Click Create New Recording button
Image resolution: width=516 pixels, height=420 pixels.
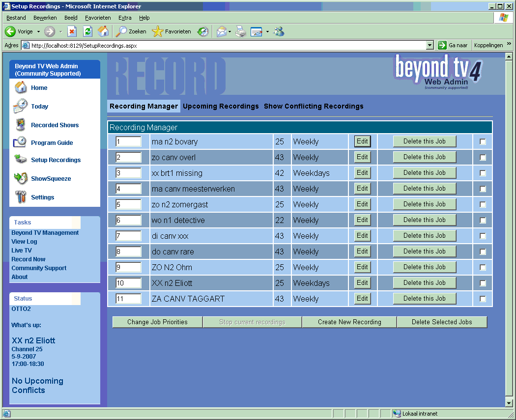click(x=349, y=322)
